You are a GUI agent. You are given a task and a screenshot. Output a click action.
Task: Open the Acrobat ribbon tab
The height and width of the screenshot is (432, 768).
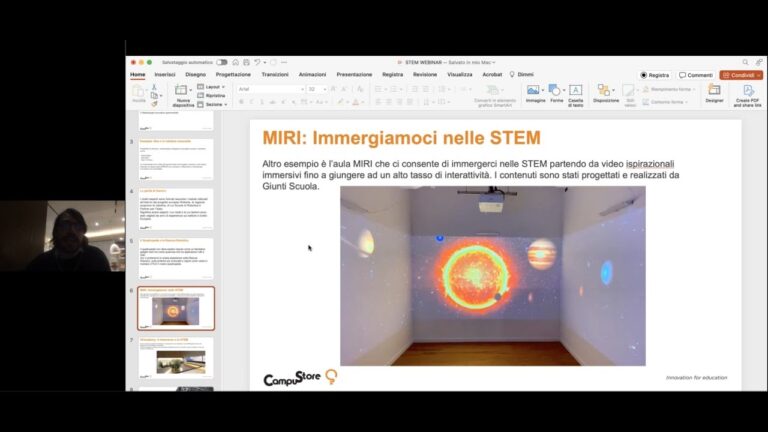point(492,74)
